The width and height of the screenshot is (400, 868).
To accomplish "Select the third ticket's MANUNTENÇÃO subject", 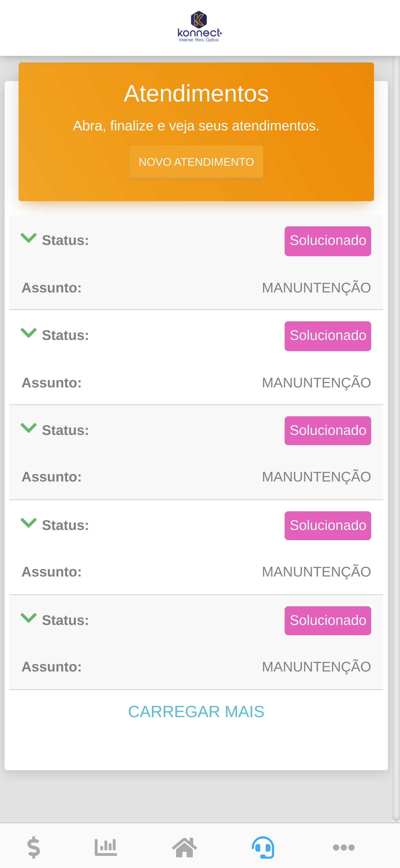I will pos(316,477).
